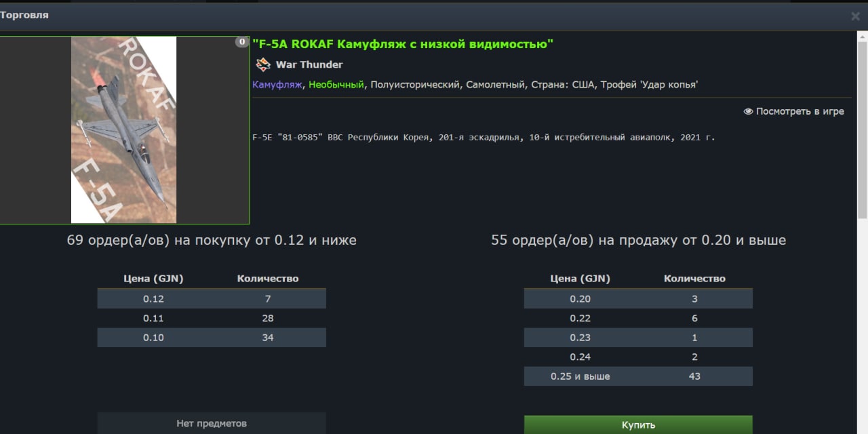Select buy order row with price 0.12

(212, 298)
